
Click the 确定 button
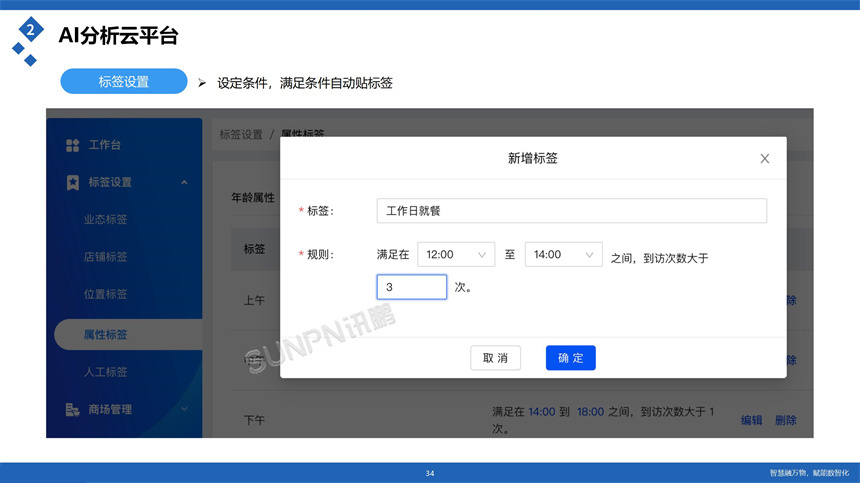pyautogui.click(x=570, y=358)
